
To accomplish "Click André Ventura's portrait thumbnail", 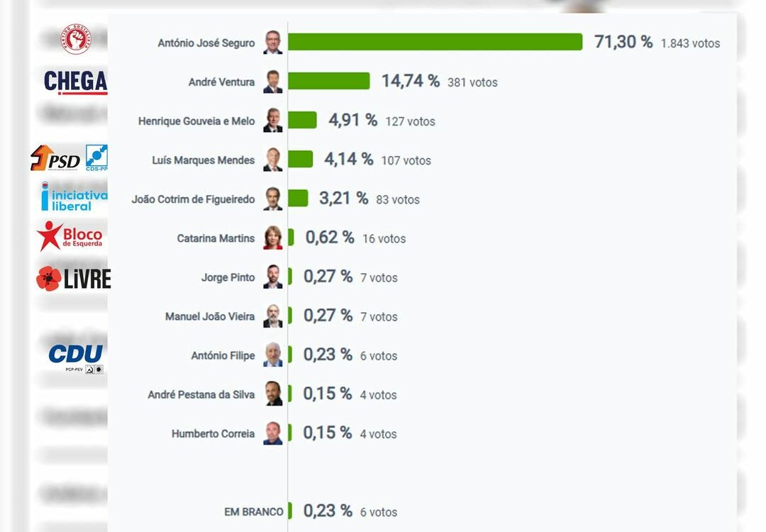I will (272, 82).
